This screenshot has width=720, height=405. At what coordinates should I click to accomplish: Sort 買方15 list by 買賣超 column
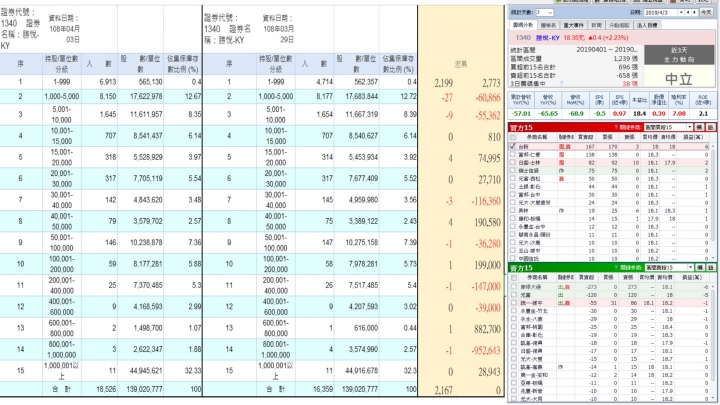(x=585, y=137)
